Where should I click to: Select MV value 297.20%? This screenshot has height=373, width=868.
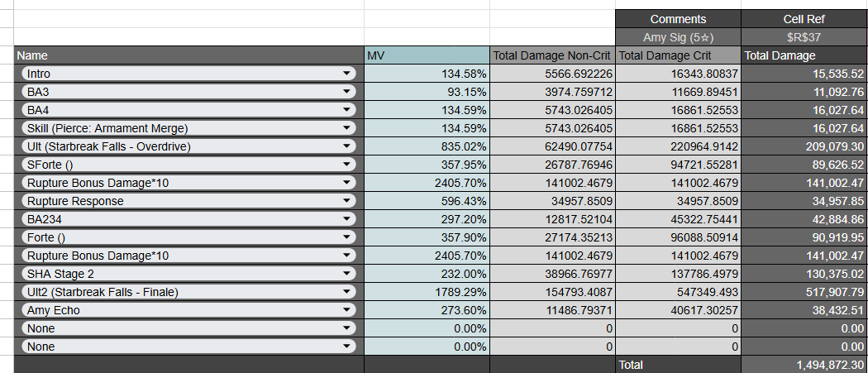(x=427, y=219)
